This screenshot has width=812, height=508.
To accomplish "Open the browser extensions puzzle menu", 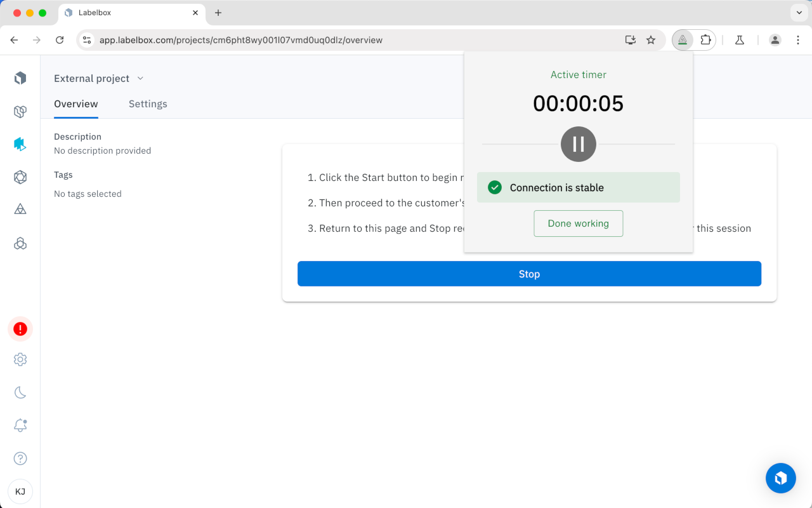I will [x=706, y=39].
